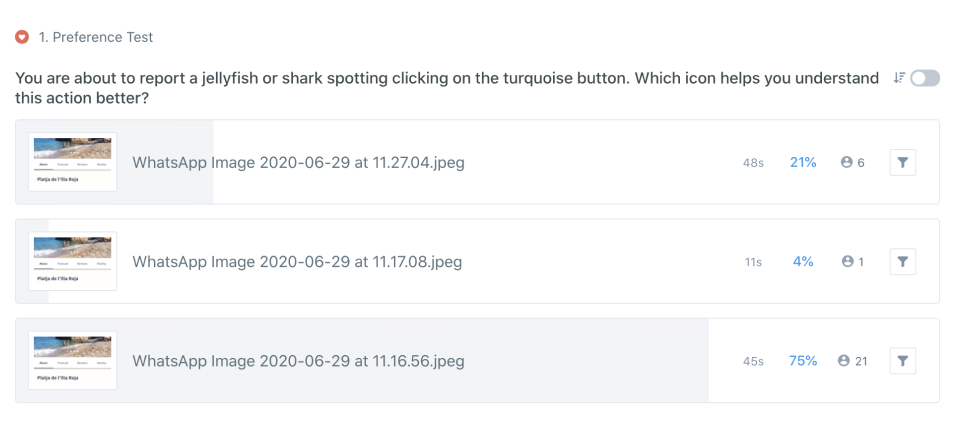Open thumbnail of 11.16.56 image
This screenshot has height=445, width=954.
[x=72, y=360]
